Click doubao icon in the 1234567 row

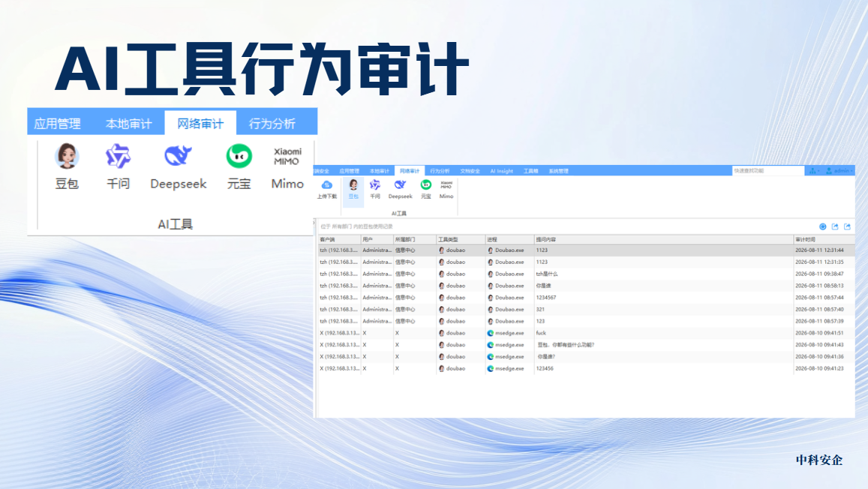[442, 298]
